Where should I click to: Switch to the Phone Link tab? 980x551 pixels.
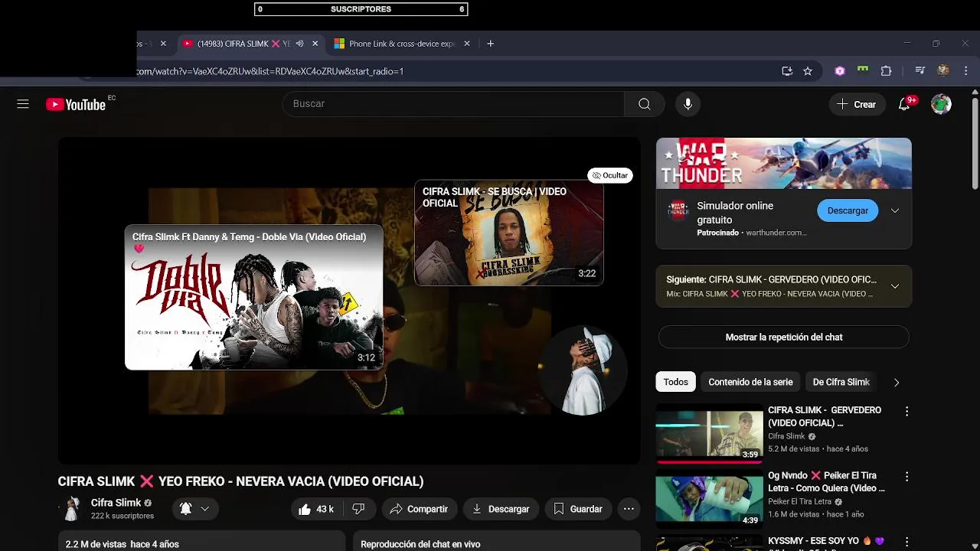click(x=401, y=44)
